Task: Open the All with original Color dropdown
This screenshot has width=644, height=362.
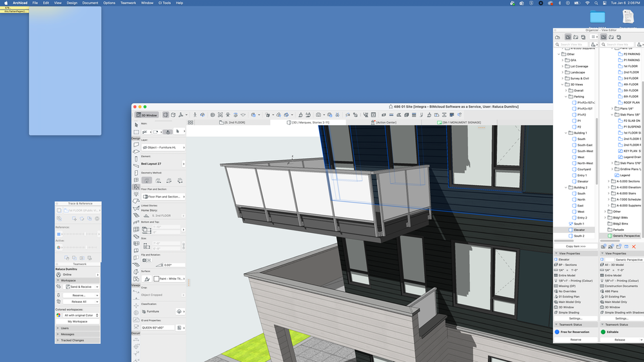Action: coord(81,315)
